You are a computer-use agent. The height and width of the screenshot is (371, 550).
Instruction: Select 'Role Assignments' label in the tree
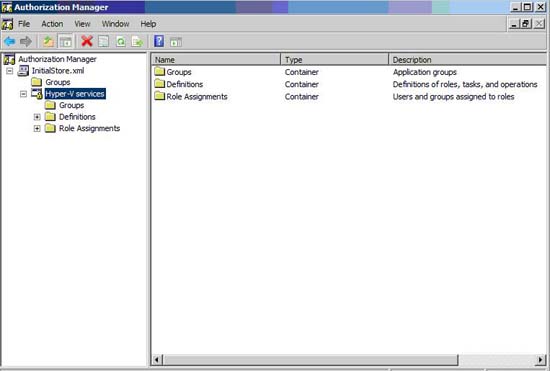(x=89, y=128)
